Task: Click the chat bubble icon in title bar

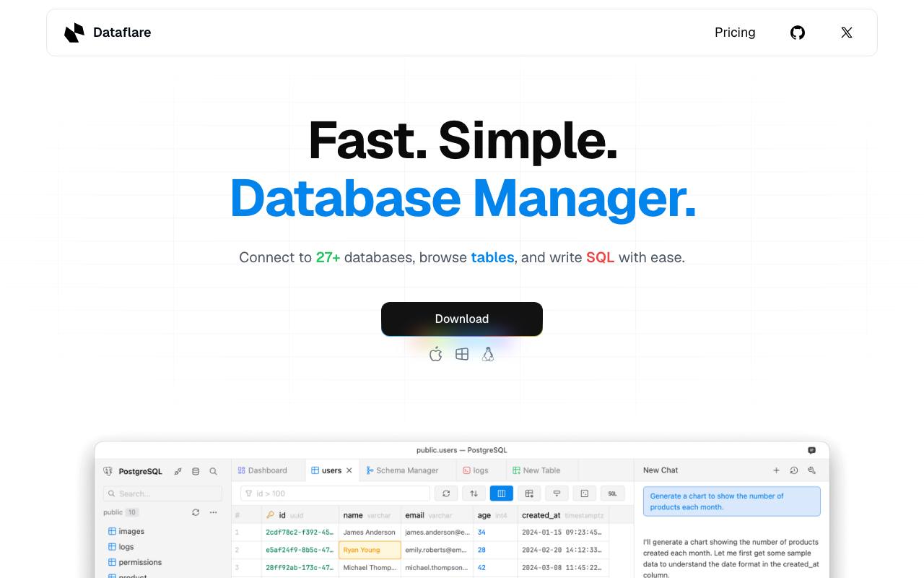Action: click(x=812, y=450)
